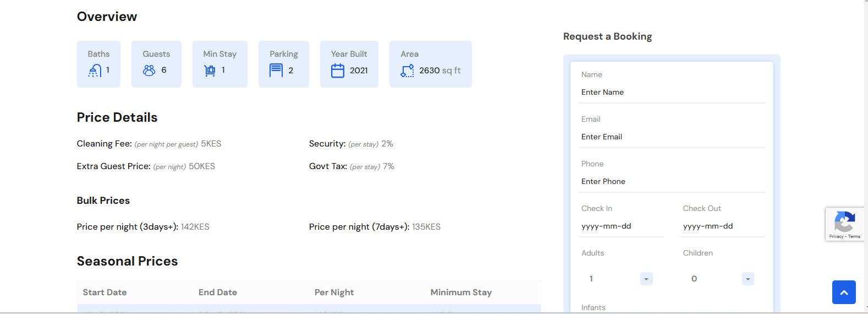This screenshot has height=314, width=868.
Task: Click the Baths shower icon
Action: 95,71
